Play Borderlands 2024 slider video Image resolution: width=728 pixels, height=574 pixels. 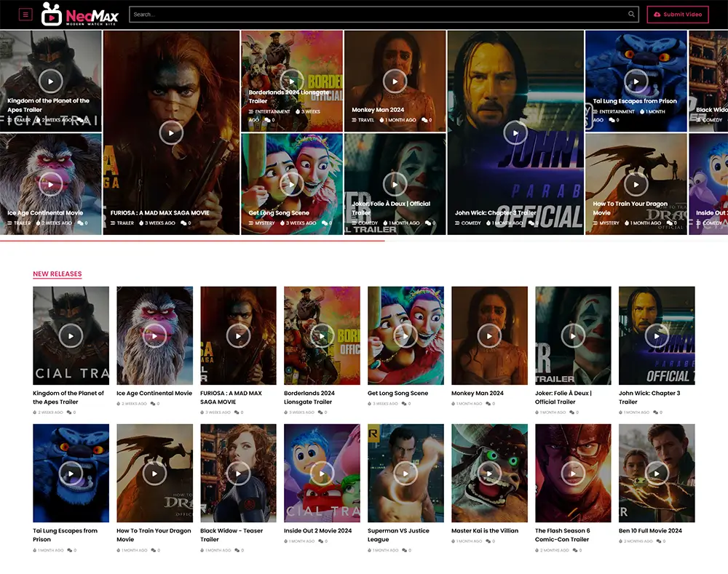point(292,81)
